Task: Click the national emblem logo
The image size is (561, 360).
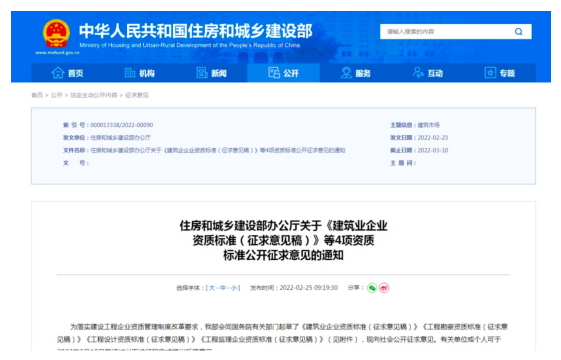Action: point(56,33)
